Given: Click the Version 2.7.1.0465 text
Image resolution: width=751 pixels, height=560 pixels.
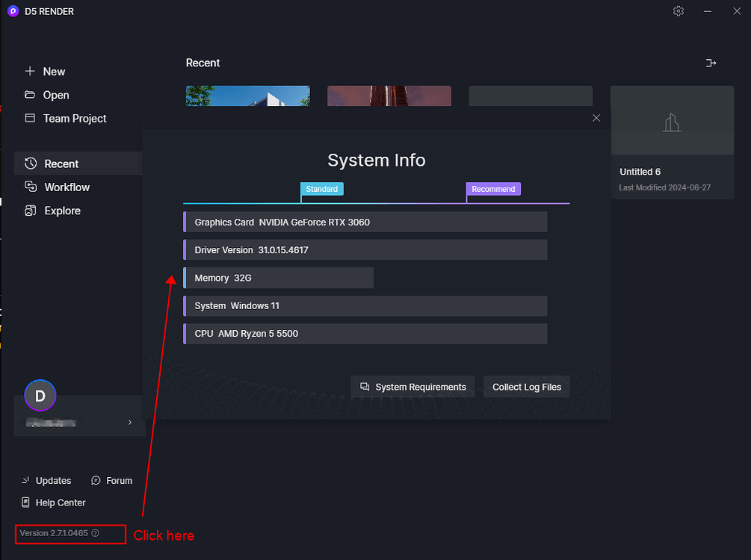Looking at the screenshot, I should point(54,533).
